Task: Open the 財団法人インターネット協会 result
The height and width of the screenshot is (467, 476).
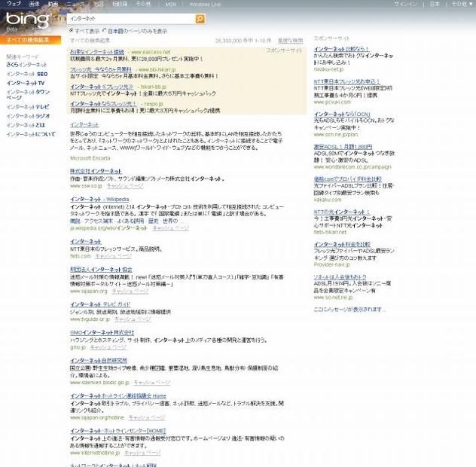Action: pyautogui.click(x=101, y=270)
